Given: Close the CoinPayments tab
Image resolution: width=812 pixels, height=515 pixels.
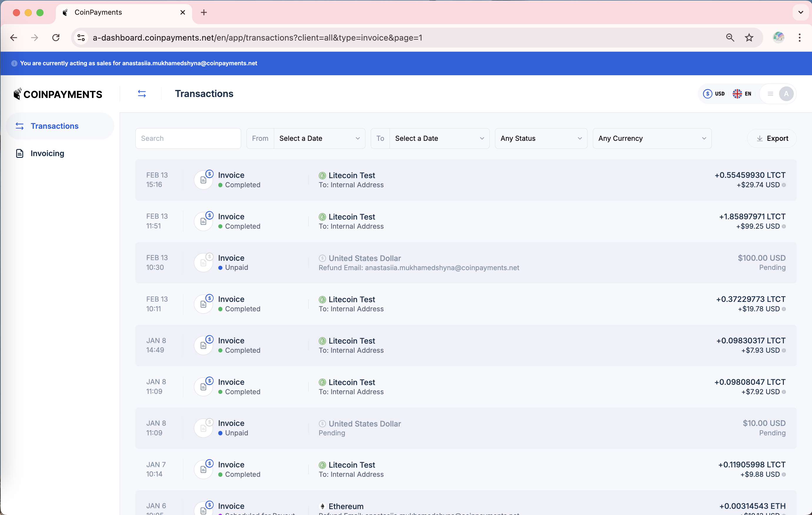Looking at the screenshot, I should click(x=183, y=12).
